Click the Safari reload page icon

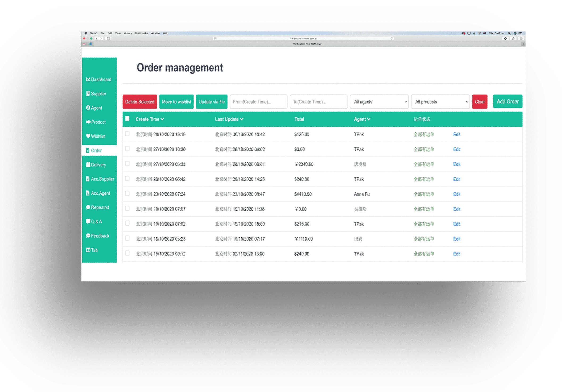pos(392,39)
